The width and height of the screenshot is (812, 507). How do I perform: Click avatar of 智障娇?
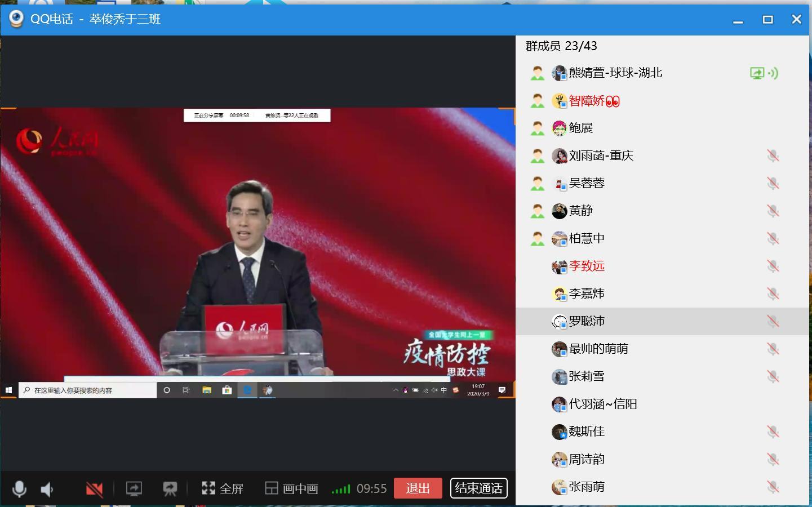pos(559,101)
